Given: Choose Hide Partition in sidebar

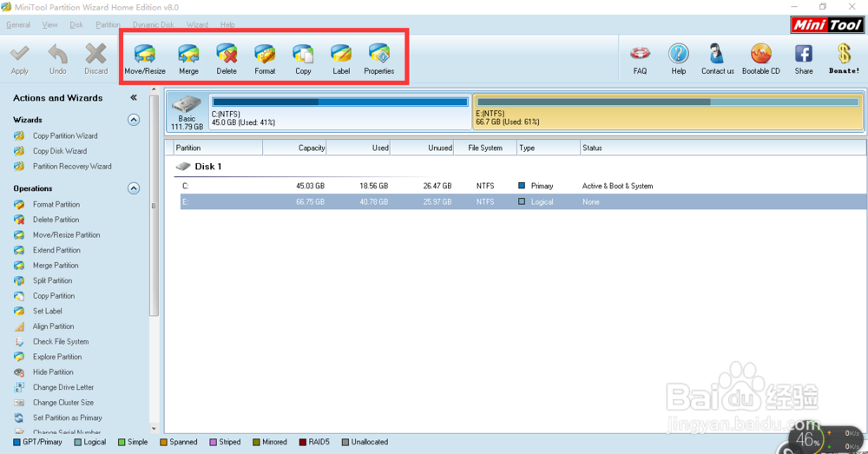Looking at the screenshot, I should click(53, 372).
